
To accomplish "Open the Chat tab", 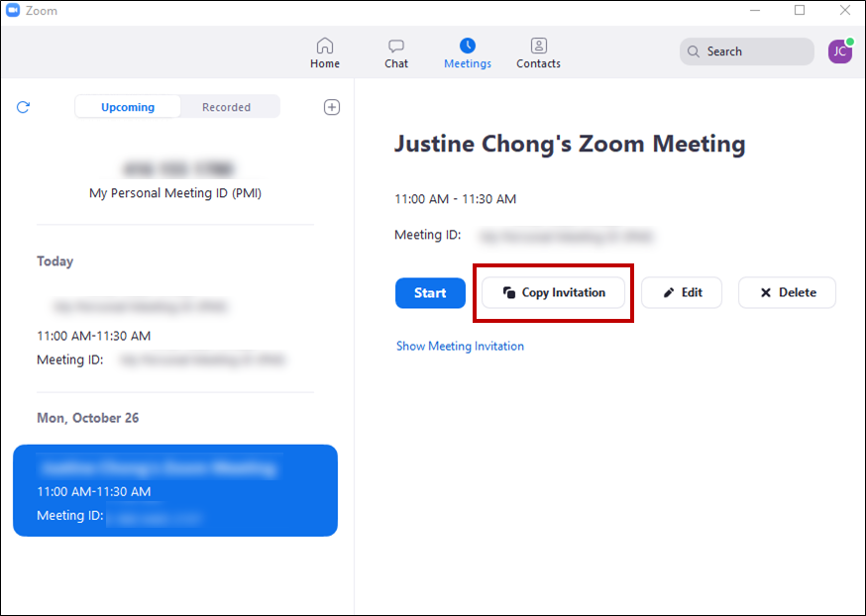I will (x=396, y=52).
